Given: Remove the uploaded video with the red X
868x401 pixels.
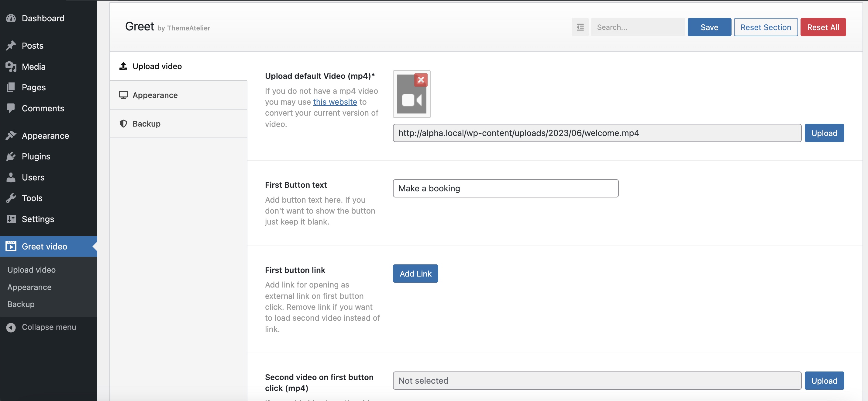Looking at the screenshot, I should [x=421, y=80].
